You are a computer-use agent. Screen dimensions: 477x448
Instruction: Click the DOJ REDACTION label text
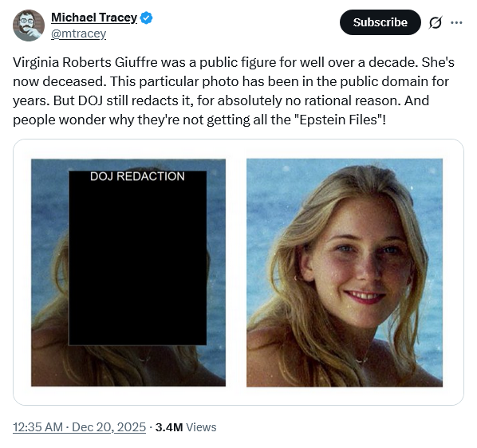(137, 176)
